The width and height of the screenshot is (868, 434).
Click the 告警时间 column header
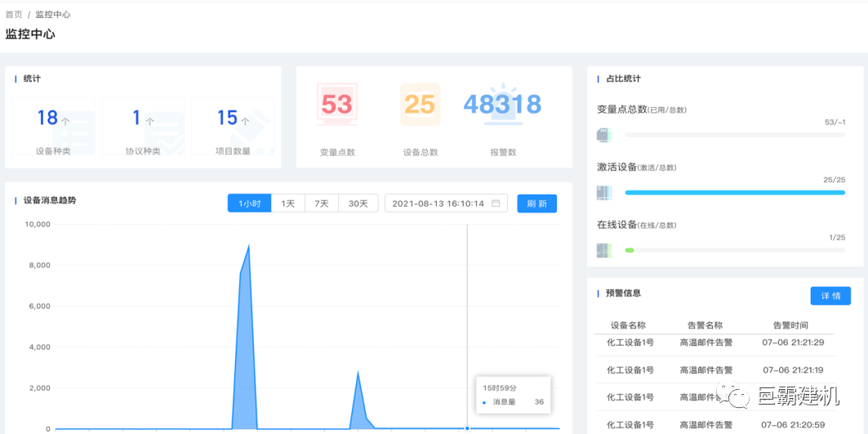[x=790, y=325]
